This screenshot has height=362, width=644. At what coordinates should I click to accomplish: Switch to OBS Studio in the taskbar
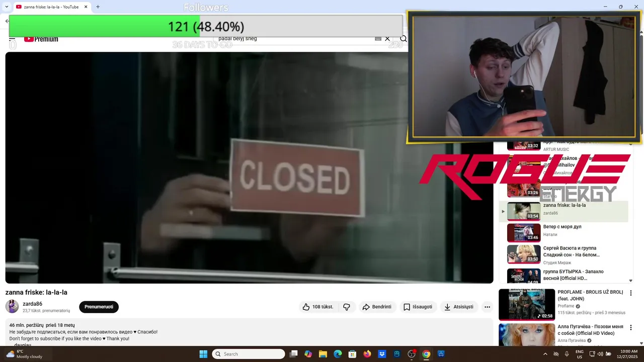tap(412, 354)
